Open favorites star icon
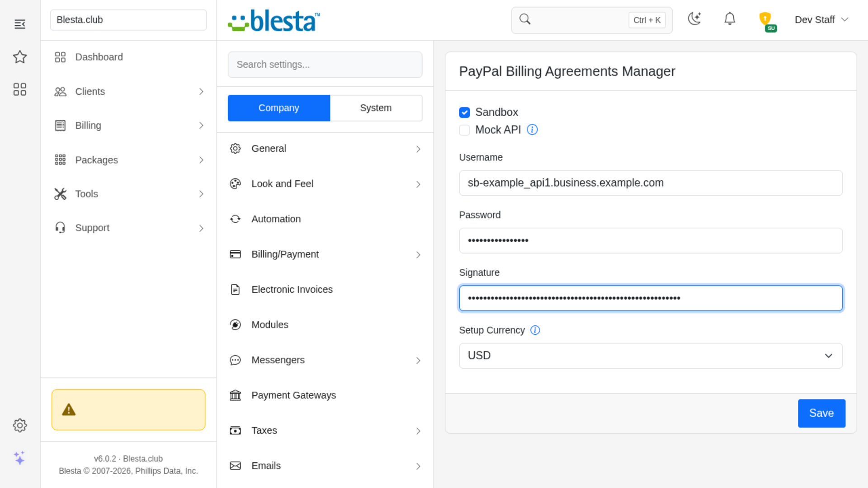The width and height of the screenshot is (868, 488). pos(20,57)
